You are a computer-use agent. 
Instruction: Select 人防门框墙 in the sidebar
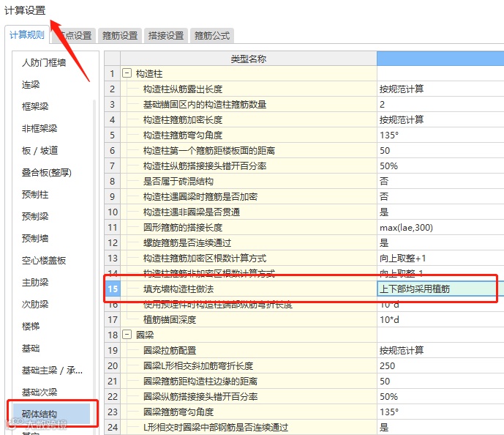(x=44, y=63)
